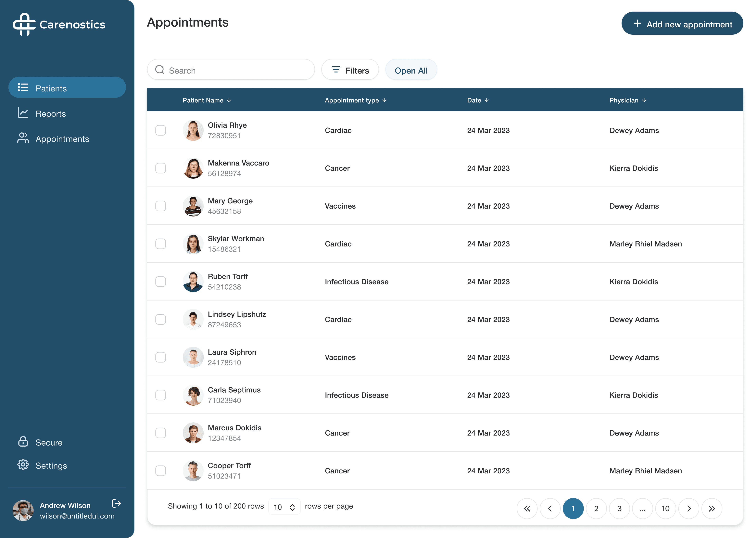Check the box for Olivia Rhye
Screen dimensions: 756x538
tap(160, 130)
